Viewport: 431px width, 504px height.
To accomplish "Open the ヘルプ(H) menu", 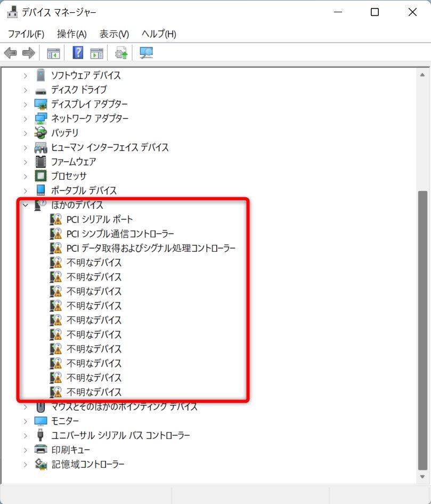I will tap(159, 34).
